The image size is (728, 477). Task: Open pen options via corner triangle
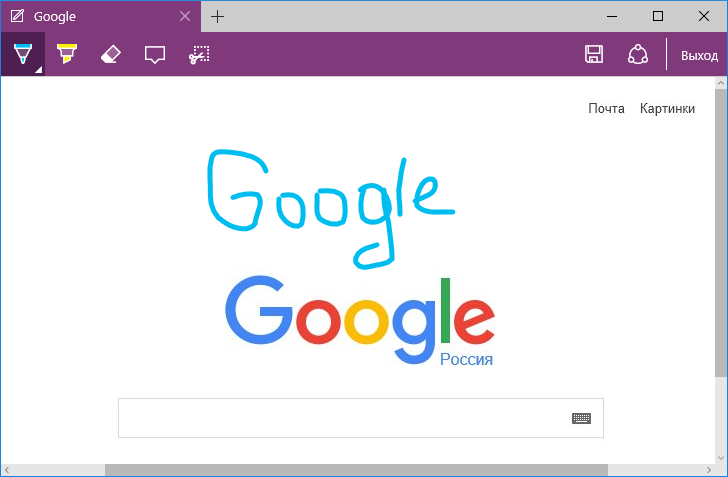(39, 70)
